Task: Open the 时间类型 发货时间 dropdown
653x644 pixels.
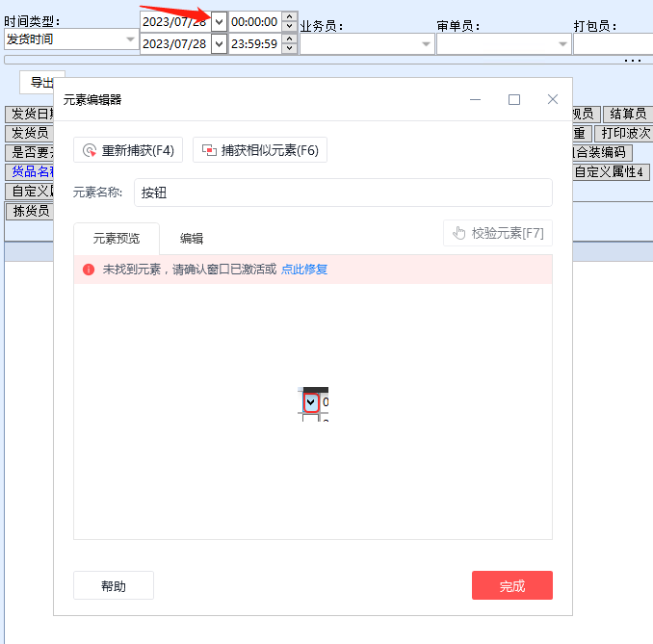Action: 130,39
